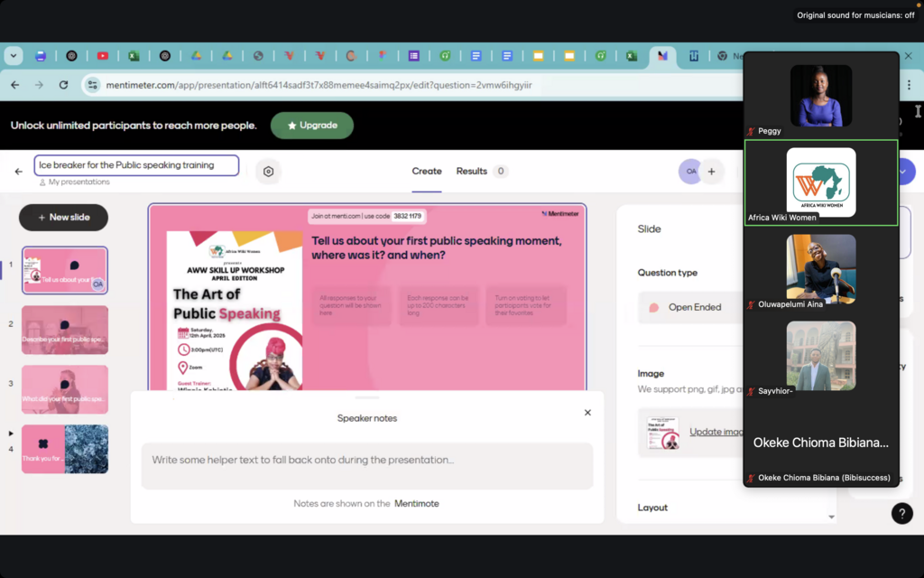Viewport: 924px width, 578px height.
Task: Select slide 1 thumbnail
Action: pos(65,270)
